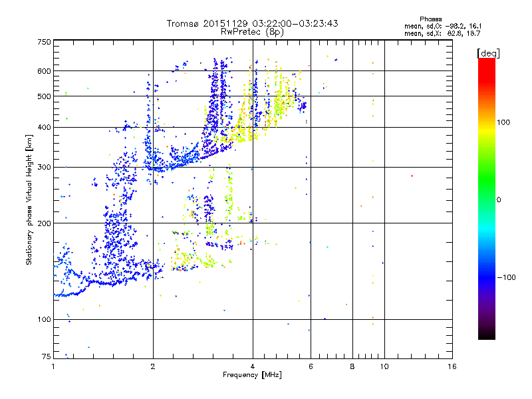532x399 pixels.
Task: Click the colorbar '0' tick label
Action: coord(499,200)
